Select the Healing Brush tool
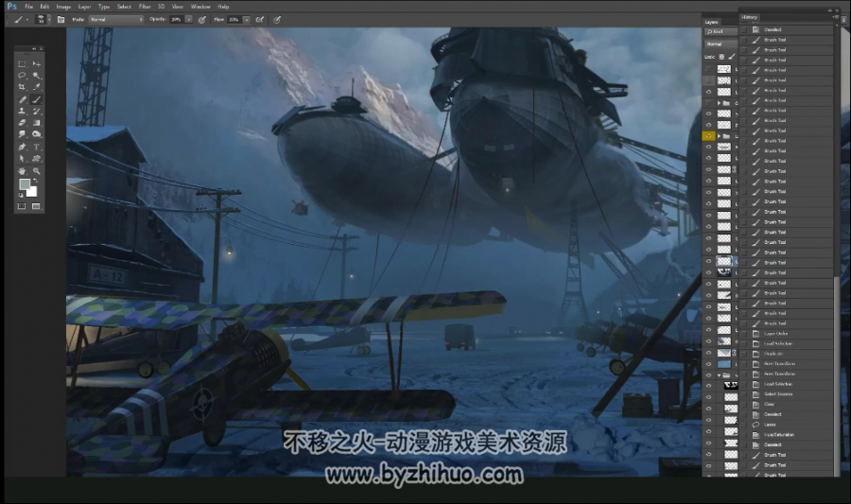This screenshot has height=504, width=851. (x=22, y=100)
